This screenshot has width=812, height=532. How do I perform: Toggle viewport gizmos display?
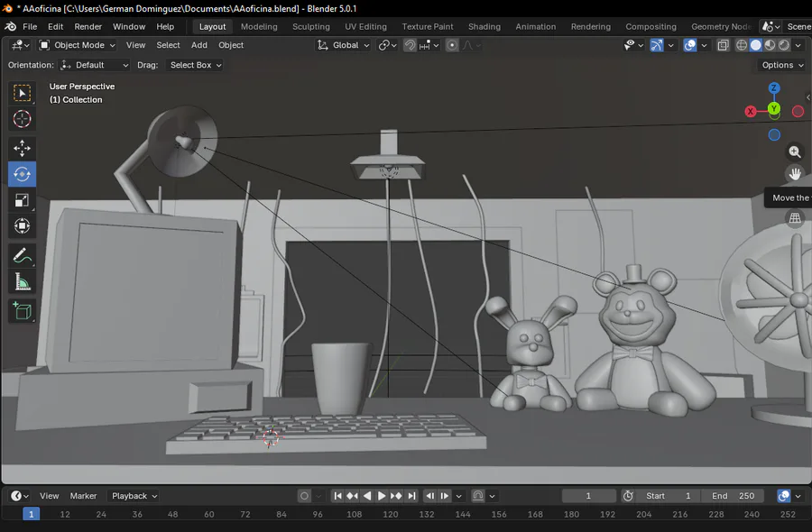(x=657, y=45)
